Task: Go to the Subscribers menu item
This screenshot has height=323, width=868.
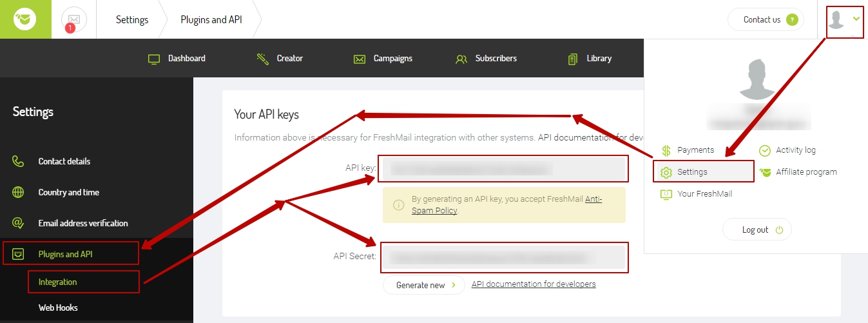Action: [x=486, y=59]
